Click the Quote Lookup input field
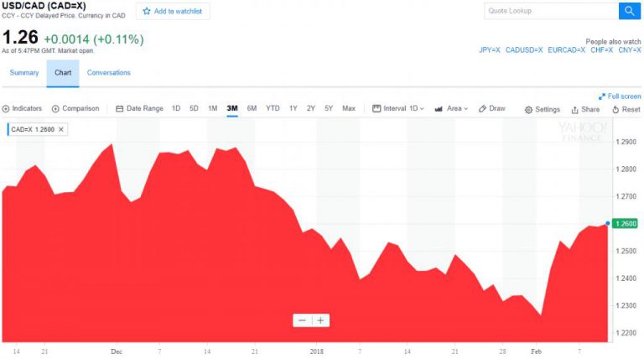 tap(552, 11)
